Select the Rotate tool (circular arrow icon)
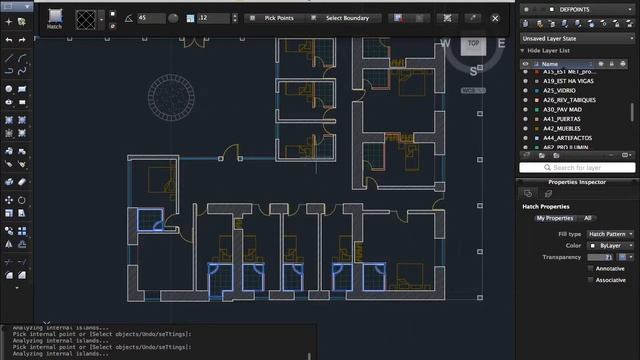This screenshot has height=360, width=640. point(22,200)
